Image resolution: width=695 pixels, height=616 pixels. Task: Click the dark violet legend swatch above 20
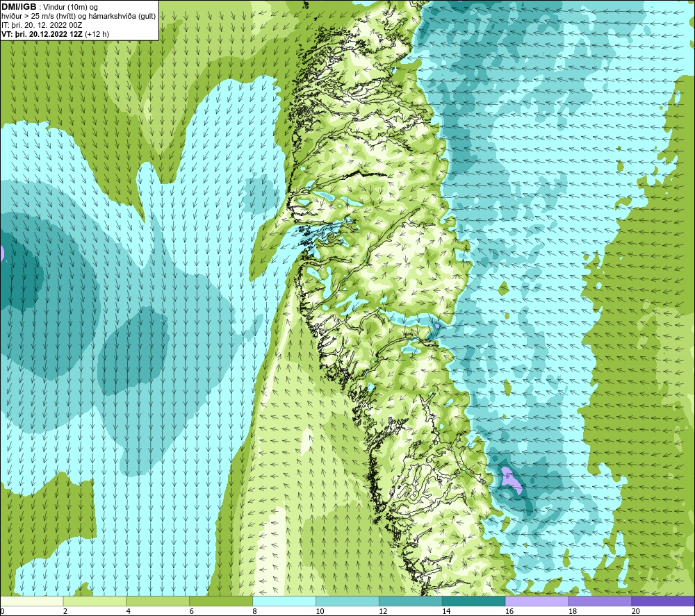pos(662,601)
